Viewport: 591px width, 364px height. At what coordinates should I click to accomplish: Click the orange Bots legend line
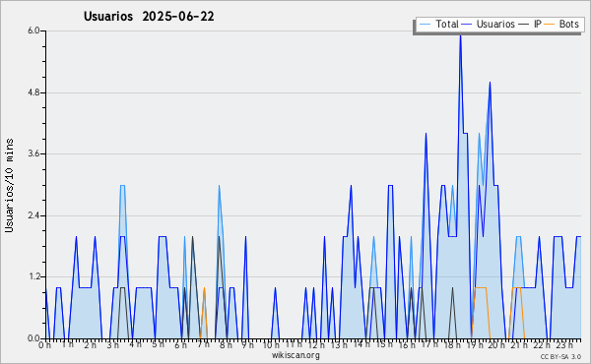point(550,25)
